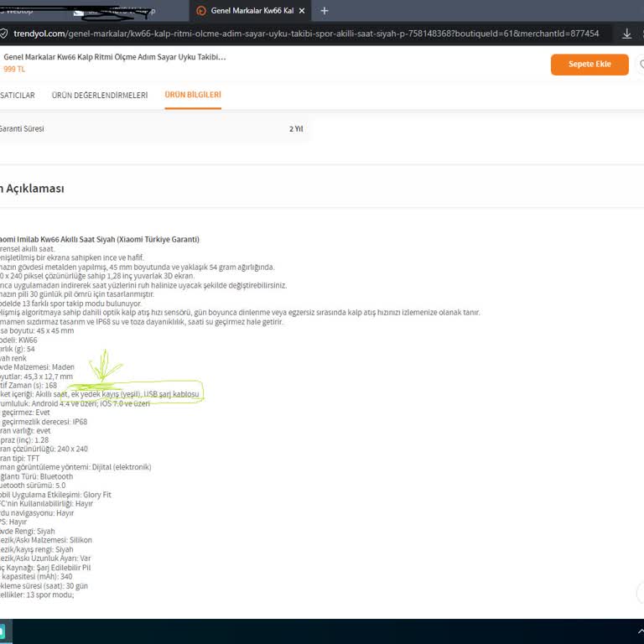Click the boyutu: 45 x 45 mm line
This screenshot has width=644, height=644.
click(37, 331)
